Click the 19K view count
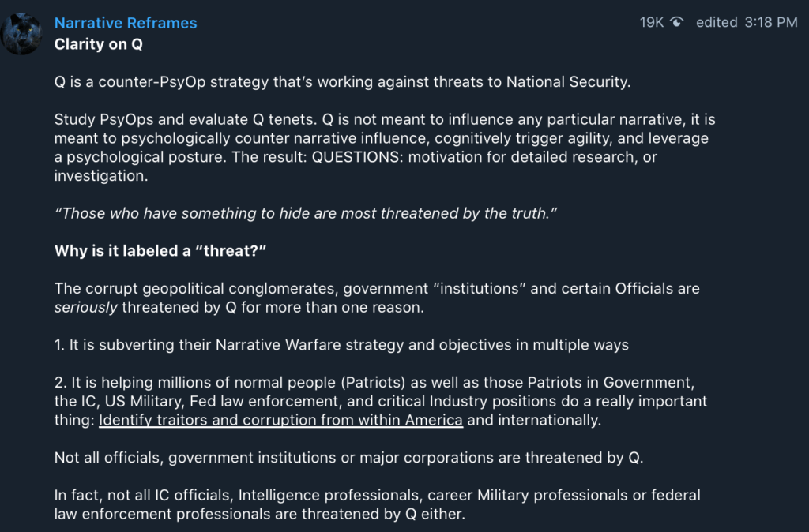 652,23
